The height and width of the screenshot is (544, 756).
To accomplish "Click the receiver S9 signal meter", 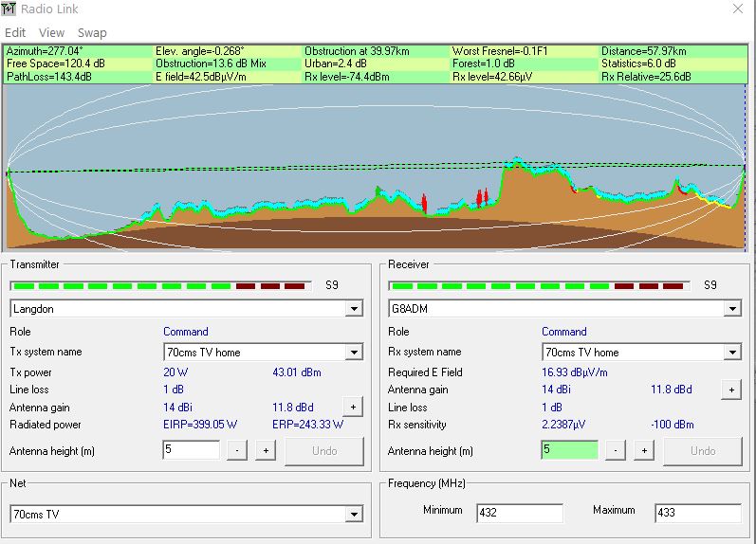I will 539,285.
